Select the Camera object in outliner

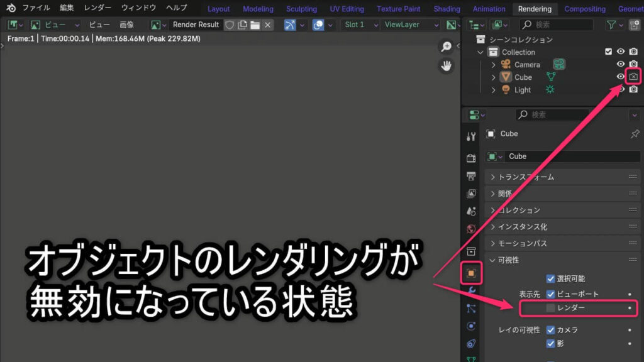[527, 65]
